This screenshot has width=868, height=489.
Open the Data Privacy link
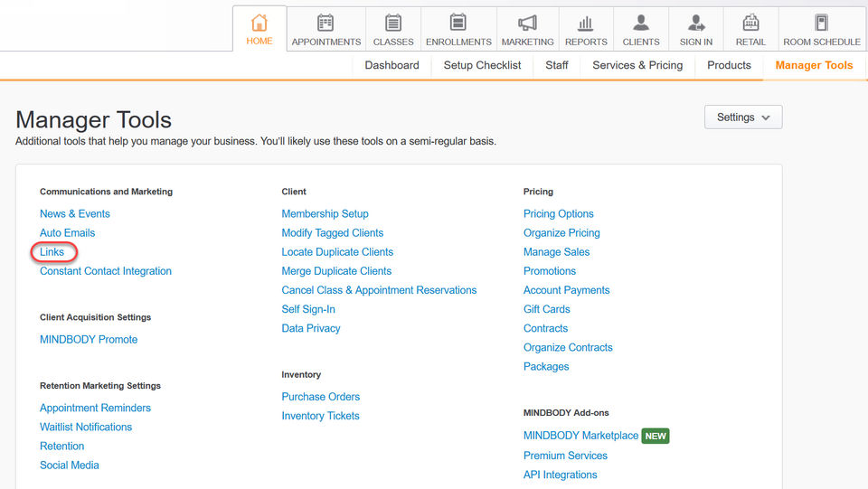click(x=311, y=328)
